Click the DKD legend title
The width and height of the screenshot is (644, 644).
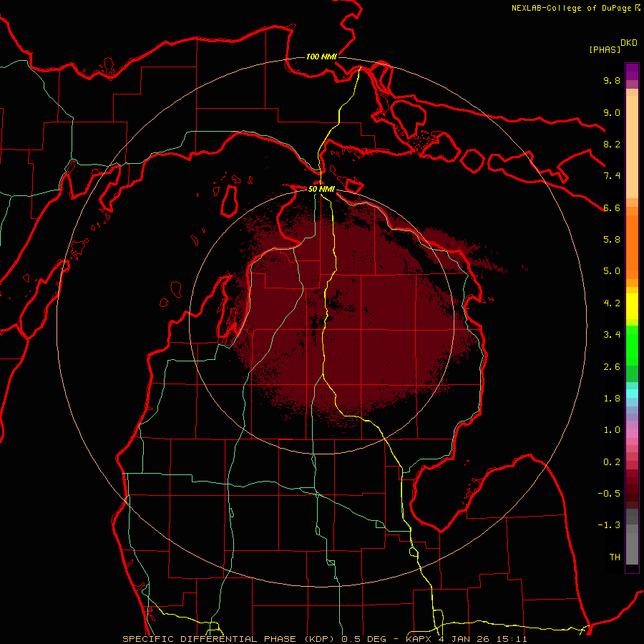click(629, 43)
